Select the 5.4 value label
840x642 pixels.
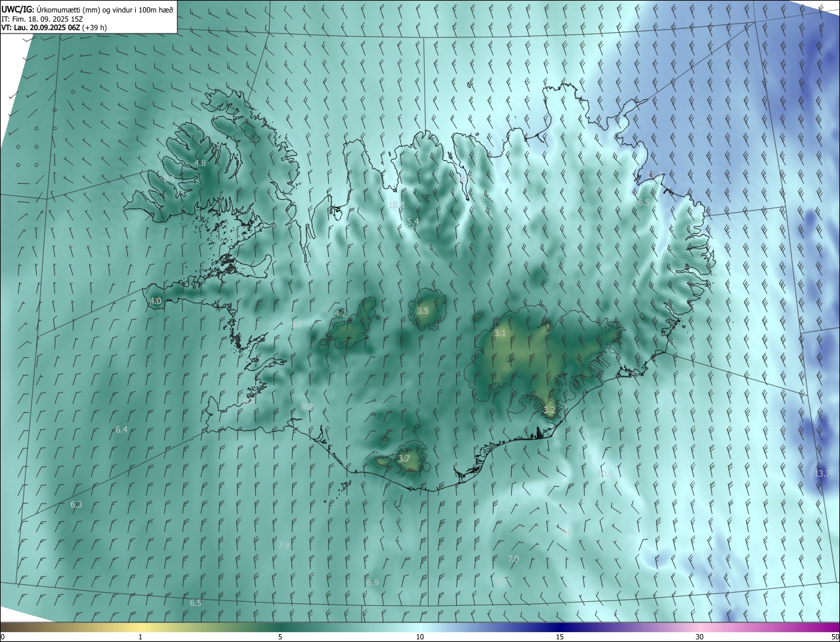pyautogui.click(x=413, y=222)
